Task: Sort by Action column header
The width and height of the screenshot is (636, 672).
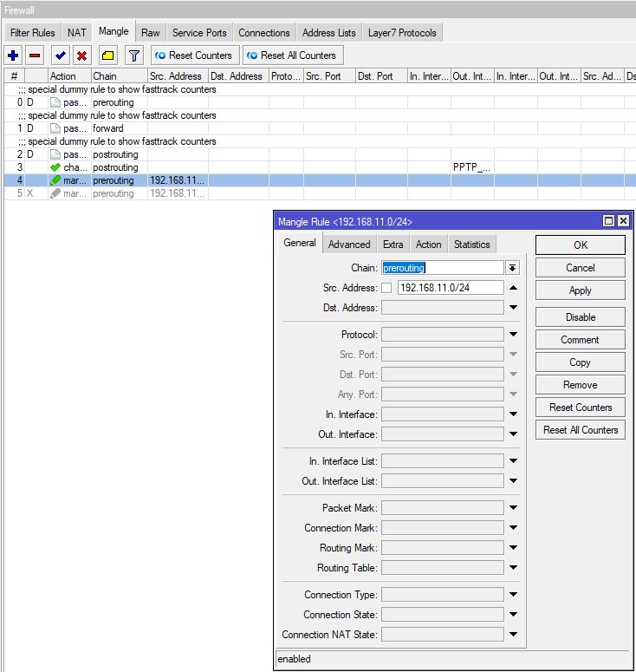Action: coord(69,75)
